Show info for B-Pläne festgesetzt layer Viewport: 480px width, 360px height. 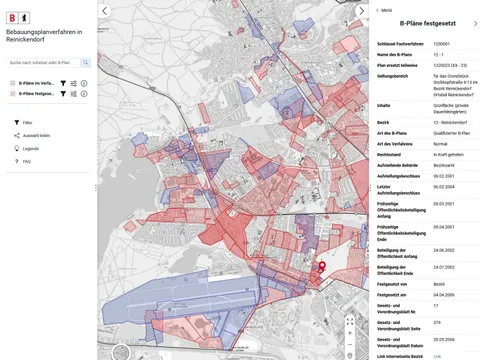84,94
